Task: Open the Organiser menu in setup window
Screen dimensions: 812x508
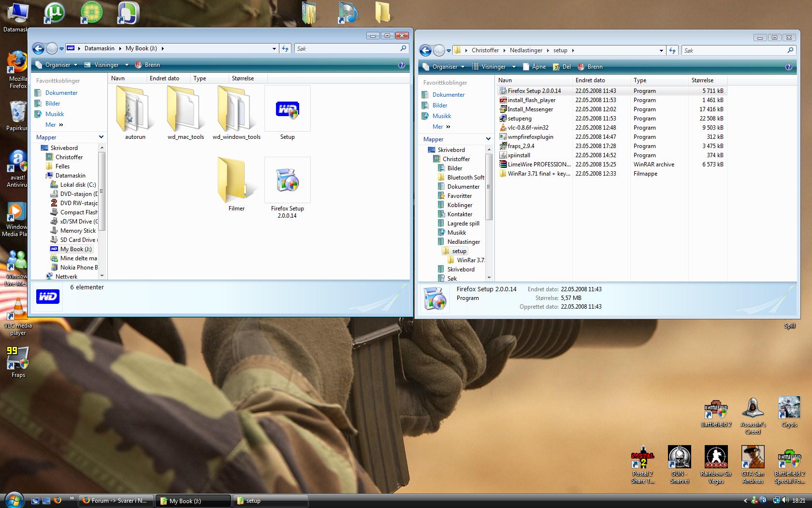Action: pos(443,67)
